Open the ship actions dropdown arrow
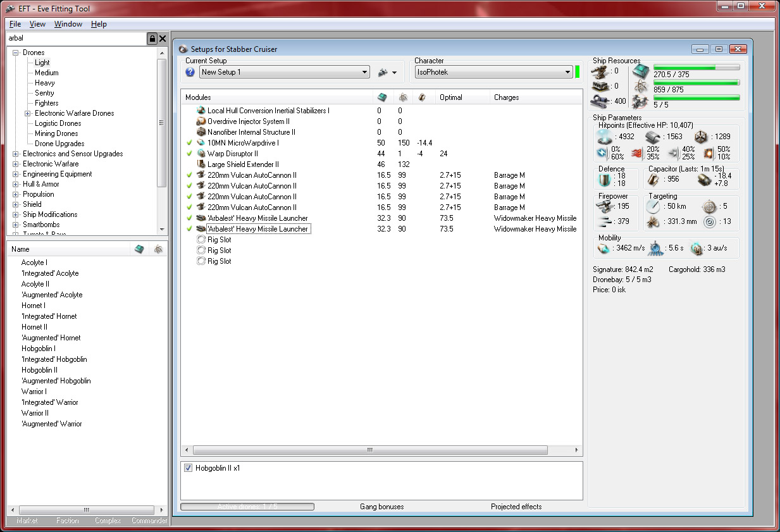The height and width of the screenshot is (532, 780). click(395, 73)
